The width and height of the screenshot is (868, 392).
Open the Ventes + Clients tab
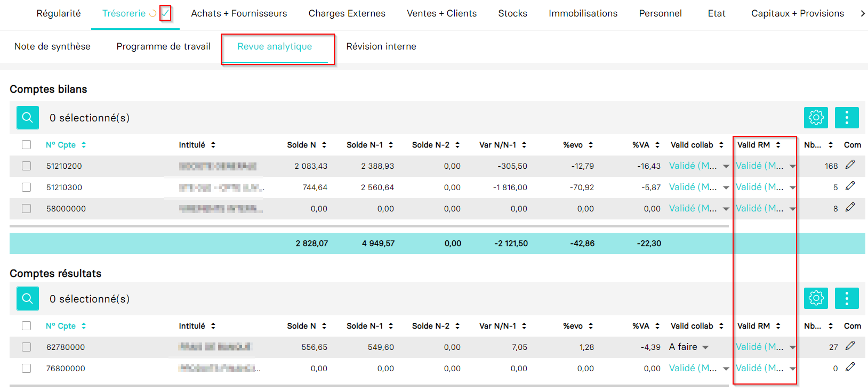(442, 13)
